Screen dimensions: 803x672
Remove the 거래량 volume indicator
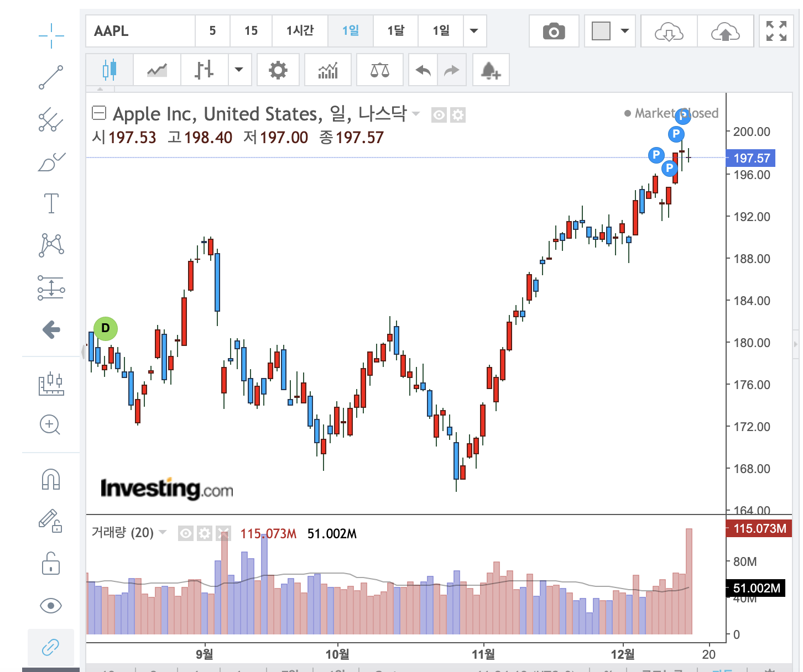[223, 533]
